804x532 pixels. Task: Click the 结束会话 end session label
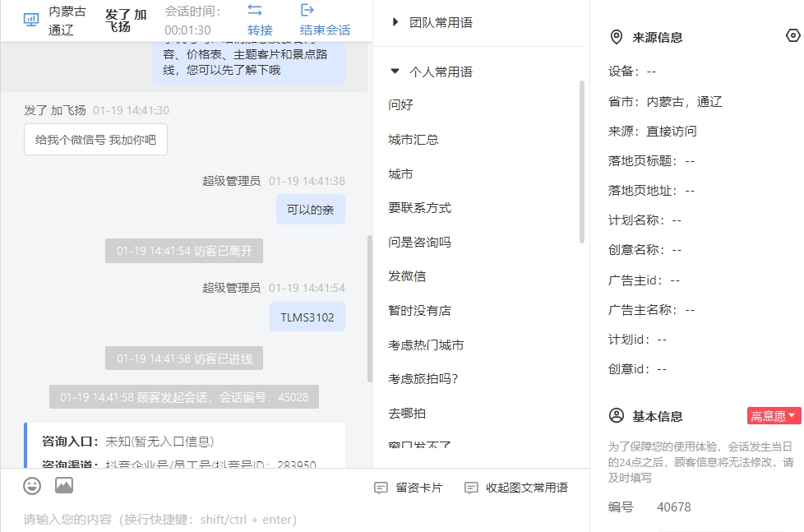tap(325, 30)
